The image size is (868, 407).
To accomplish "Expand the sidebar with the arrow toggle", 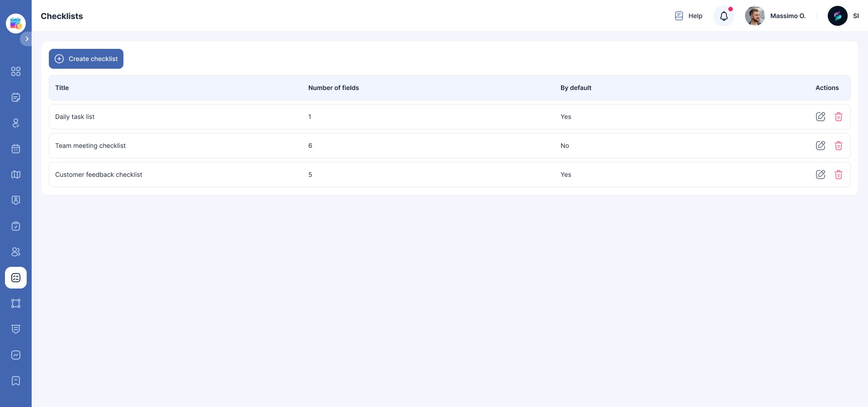I will pyautogui.click(x=26, y=39).
